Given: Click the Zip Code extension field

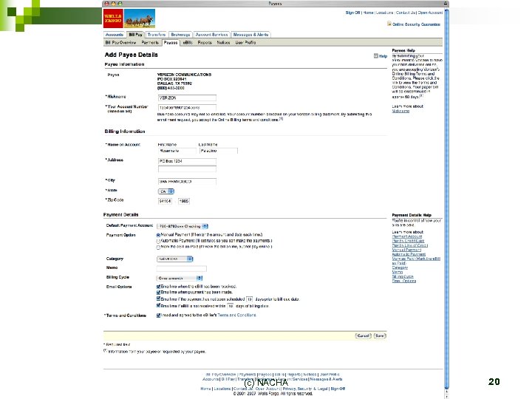Looking at the screenshot, I should tap(183, 201).
